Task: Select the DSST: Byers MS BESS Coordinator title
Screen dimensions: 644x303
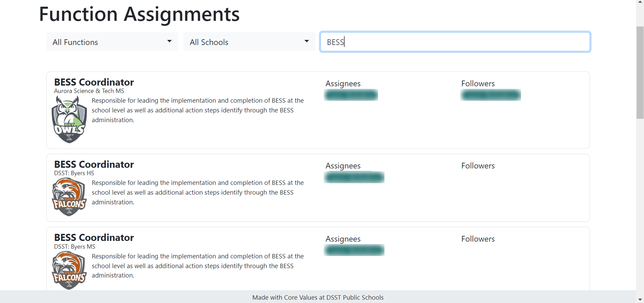Action: [x=94, y=237]
